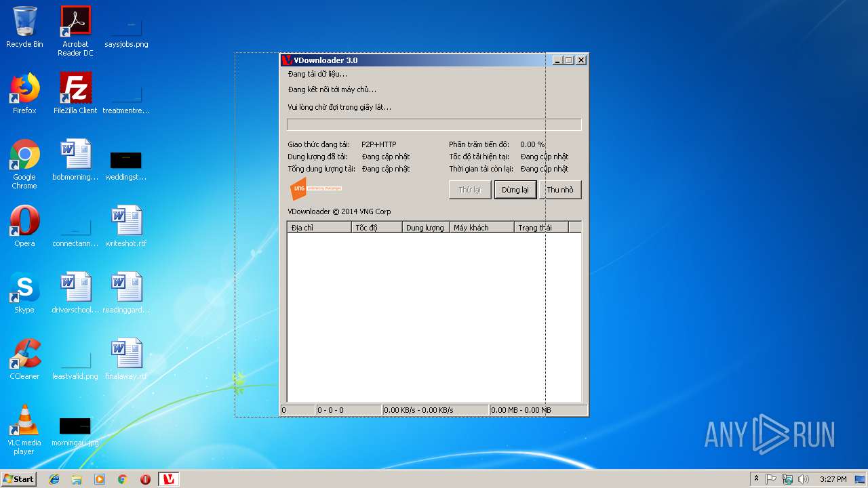This screenshot has height=488, width=868.
Task: Select the driverschool... Word document icon
Action: tap(75, 293)
